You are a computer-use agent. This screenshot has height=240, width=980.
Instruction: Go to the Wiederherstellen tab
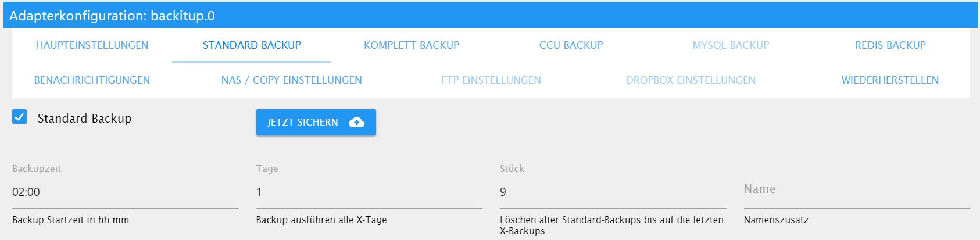[890, 80]
